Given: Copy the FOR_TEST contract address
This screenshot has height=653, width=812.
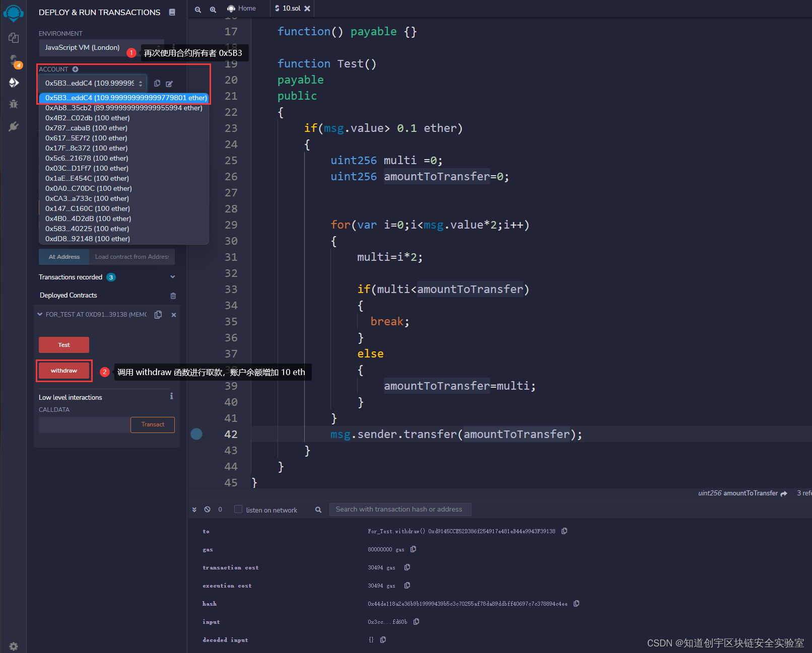Looking at the screenshot, I should pyautogui.click(x=158, y=315).
